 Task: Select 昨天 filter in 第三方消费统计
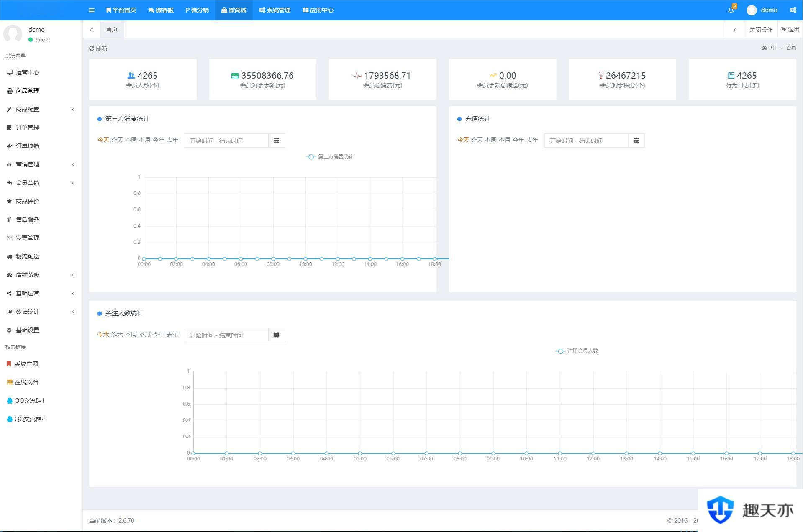pos(117,140)
